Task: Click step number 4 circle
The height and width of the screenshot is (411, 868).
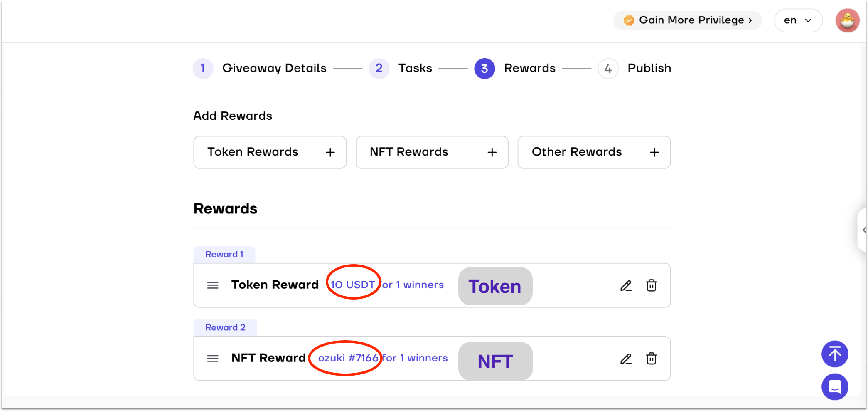Action: pos(608,69)
